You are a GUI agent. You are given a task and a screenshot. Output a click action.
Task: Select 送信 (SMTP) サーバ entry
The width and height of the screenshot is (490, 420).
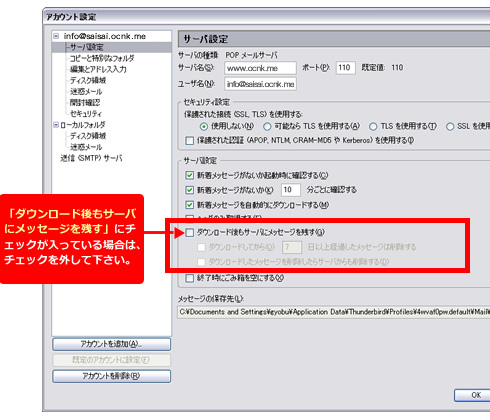(x=91, y=158)
